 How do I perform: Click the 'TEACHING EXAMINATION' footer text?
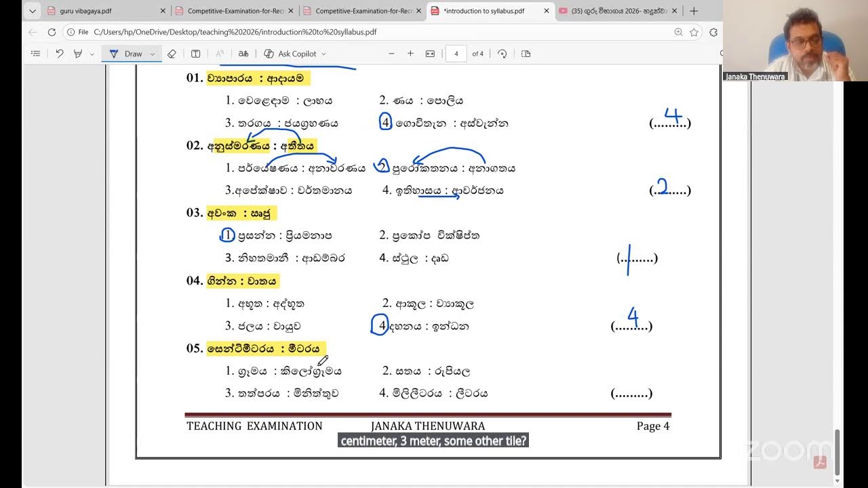point(254,426)
